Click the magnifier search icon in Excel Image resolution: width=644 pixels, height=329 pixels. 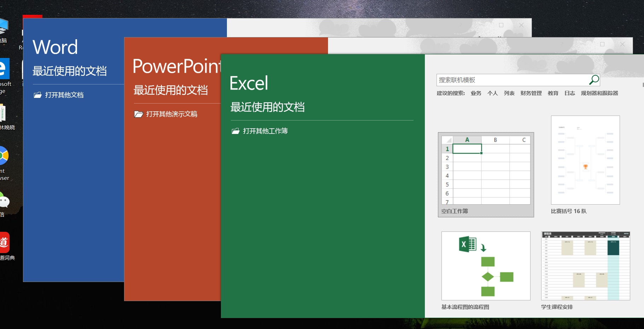(x=594, y=80)
